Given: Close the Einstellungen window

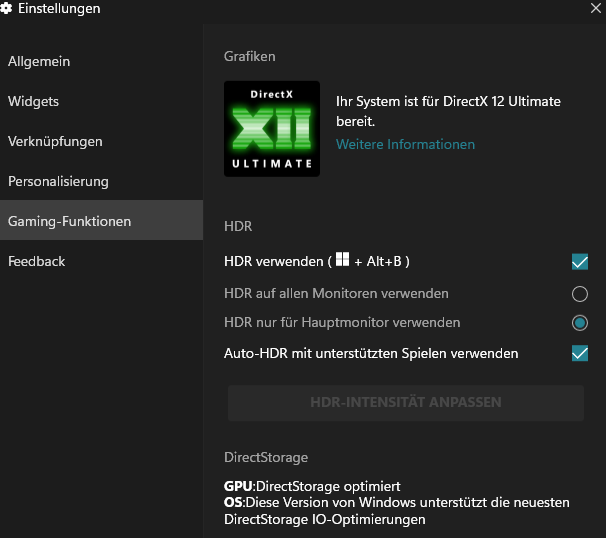Looking at the screenshot, I should (x=596, y=8).
